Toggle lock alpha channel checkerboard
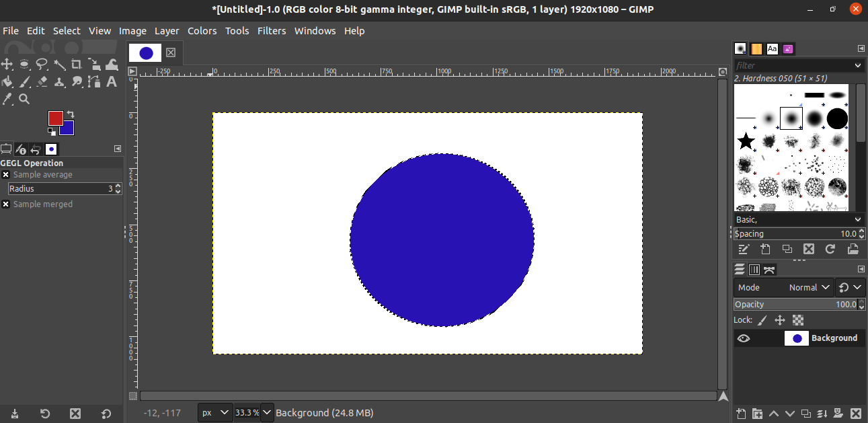Screen dimensions: 868x423 click(x=798, y=320)
